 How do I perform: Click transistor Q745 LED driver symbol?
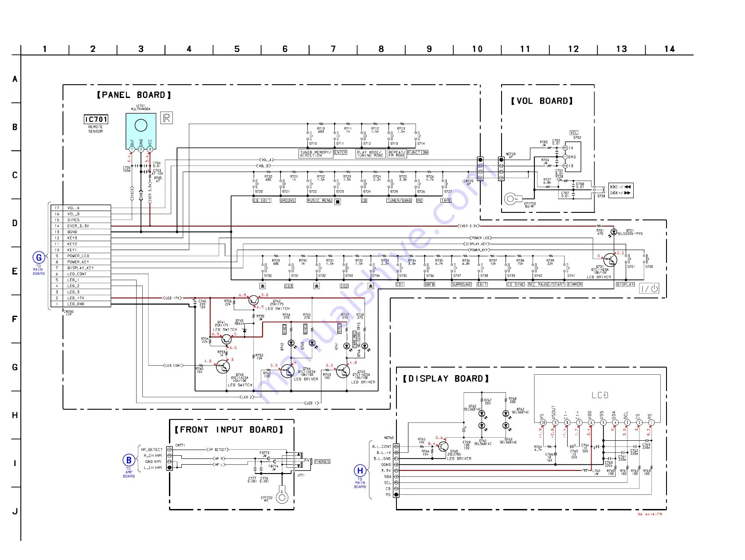pos(343,371)
